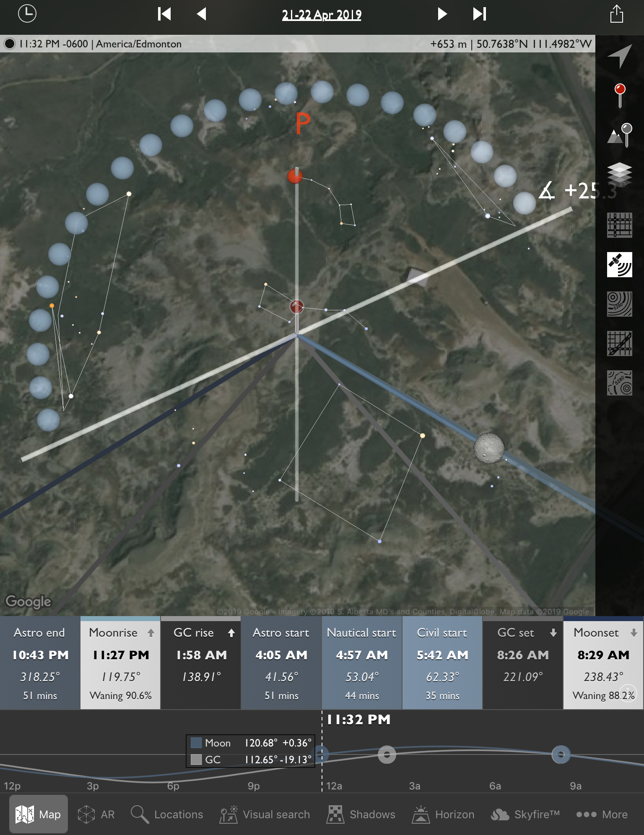Select the red primary pin tool
Viewport: 644px width, 835px height.
coord(620,95)
